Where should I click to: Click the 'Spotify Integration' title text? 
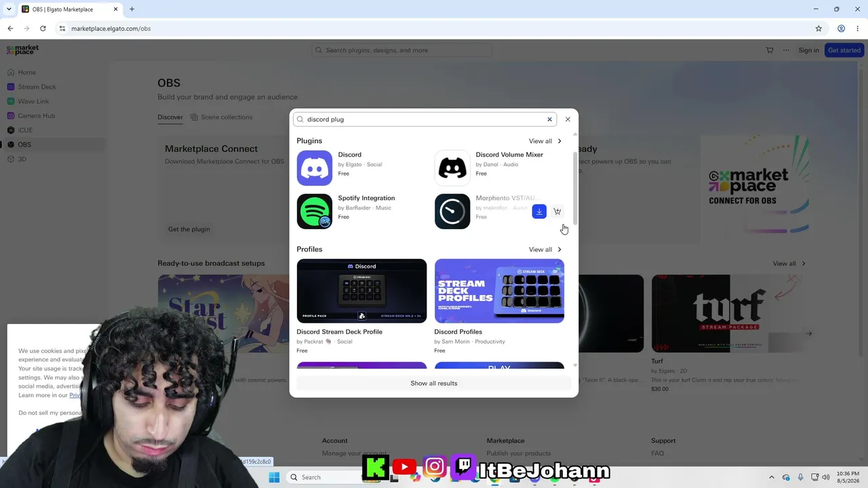(366, 198)
